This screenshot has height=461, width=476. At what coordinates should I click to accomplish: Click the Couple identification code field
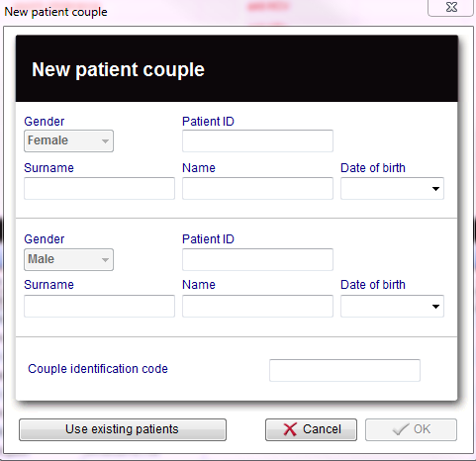pos(344,370)
